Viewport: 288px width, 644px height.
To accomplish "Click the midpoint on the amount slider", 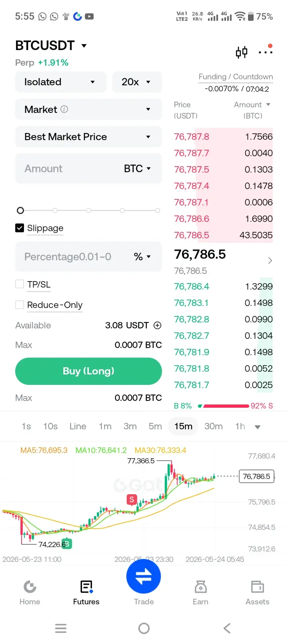I will click(x=88, y=210).
